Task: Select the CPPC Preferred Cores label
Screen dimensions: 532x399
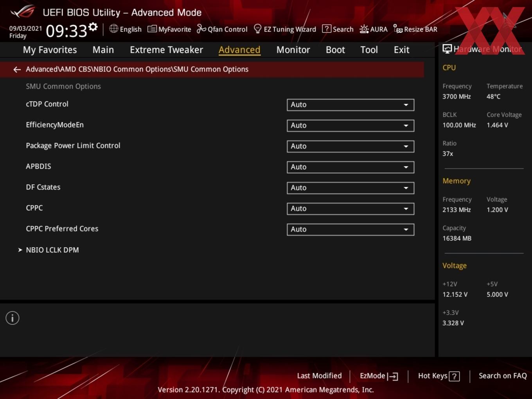Action: pos(62,228)
